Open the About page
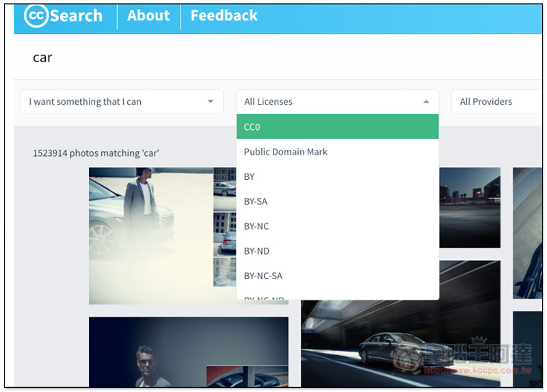 (148, 16)
